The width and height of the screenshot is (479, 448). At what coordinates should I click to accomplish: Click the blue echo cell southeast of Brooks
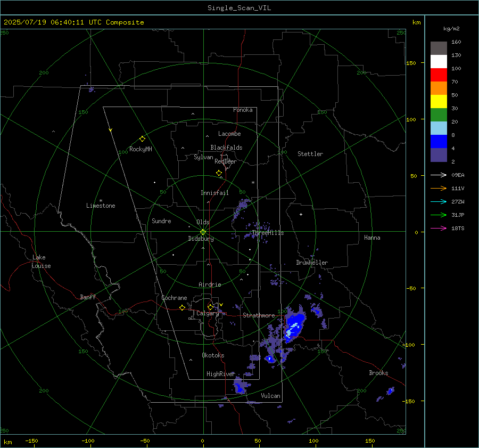tap(390, 391)
